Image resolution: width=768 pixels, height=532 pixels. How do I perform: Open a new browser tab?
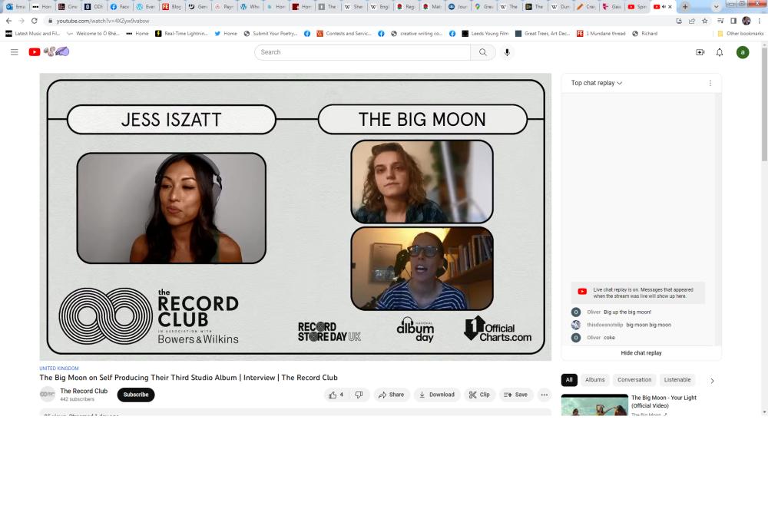[685, 7]
